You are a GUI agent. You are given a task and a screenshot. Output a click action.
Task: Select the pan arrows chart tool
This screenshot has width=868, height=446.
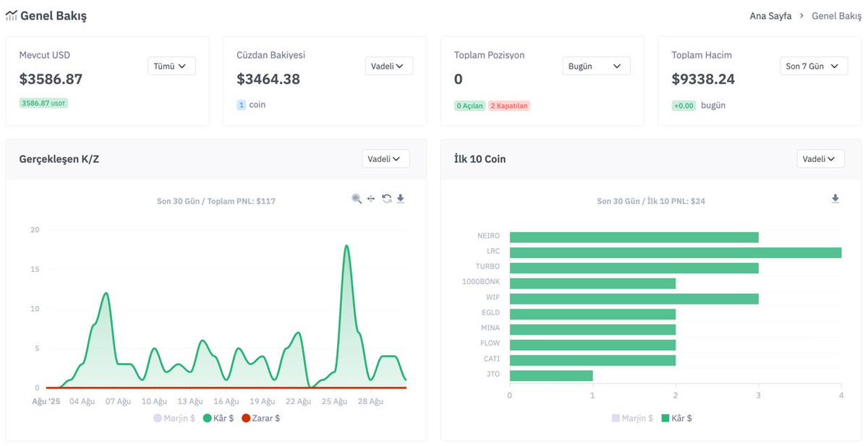(x=371, y=199)
